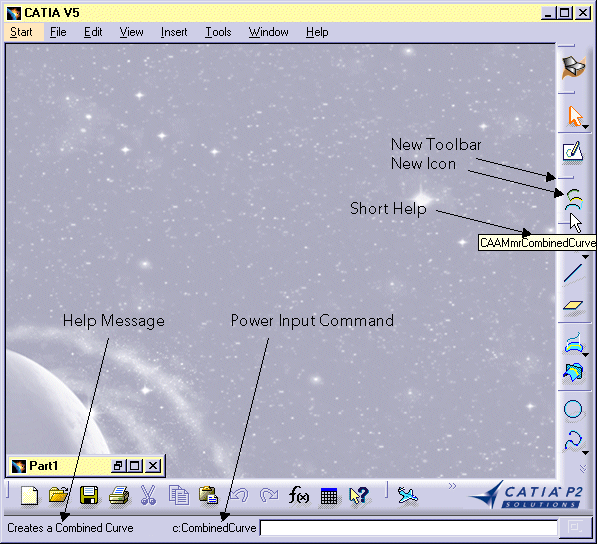Expand flyout arrow above the Line icon
Viewport: 597px width, 544px height.
coord(586,257)
